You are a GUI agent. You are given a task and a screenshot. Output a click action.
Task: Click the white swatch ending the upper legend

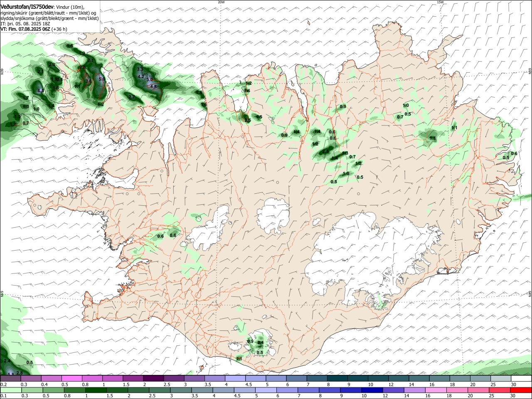(521, 378)
